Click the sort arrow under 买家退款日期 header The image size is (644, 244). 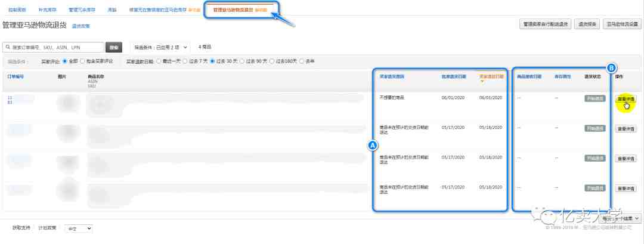pyautogui.click(x=482, y=82)
